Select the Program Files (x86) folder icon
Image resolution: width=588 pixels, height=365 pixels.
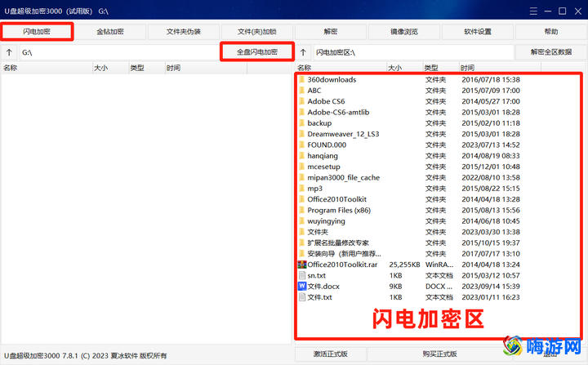[x=302, y=210]
